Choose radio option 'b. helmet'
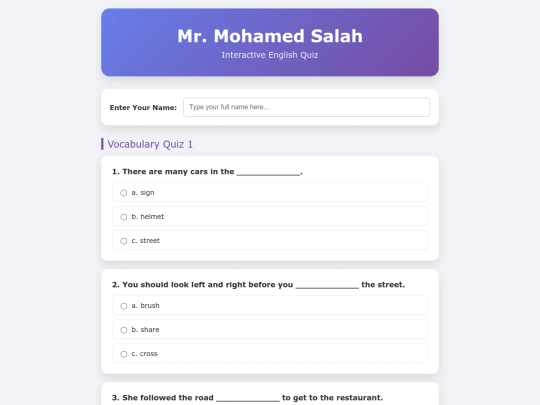Screen dimensions: 540x405 pos(124,217)
